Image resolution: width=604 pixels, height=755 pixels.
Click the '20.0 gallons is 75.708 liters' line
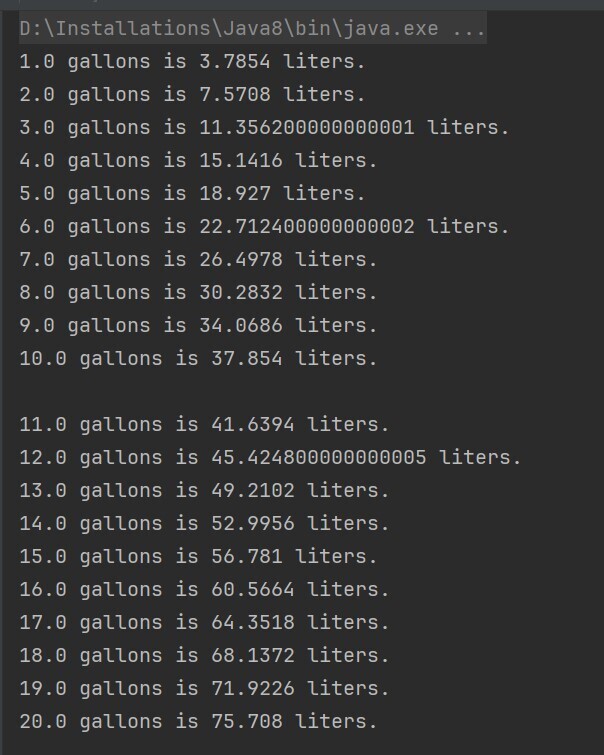[198, 722]
